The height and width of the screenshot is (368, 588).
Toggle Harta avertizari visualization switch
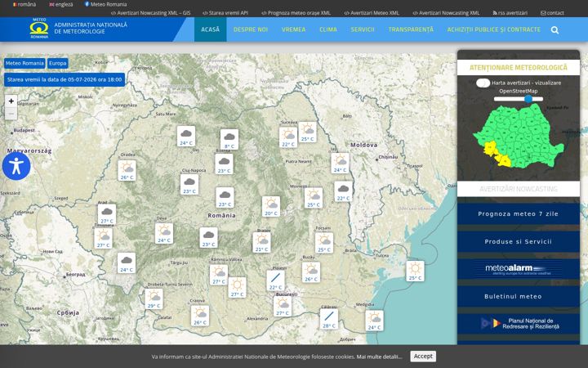pyautogui.click(x=483, y=83)
